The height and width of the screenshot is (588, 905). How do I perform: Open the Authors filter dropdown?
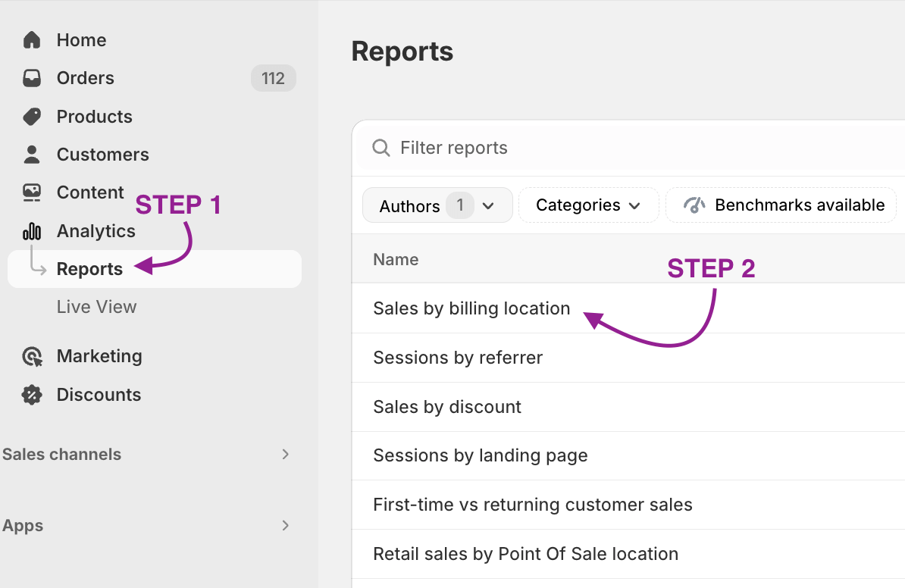pyautogui.click(x=437, y=205)
